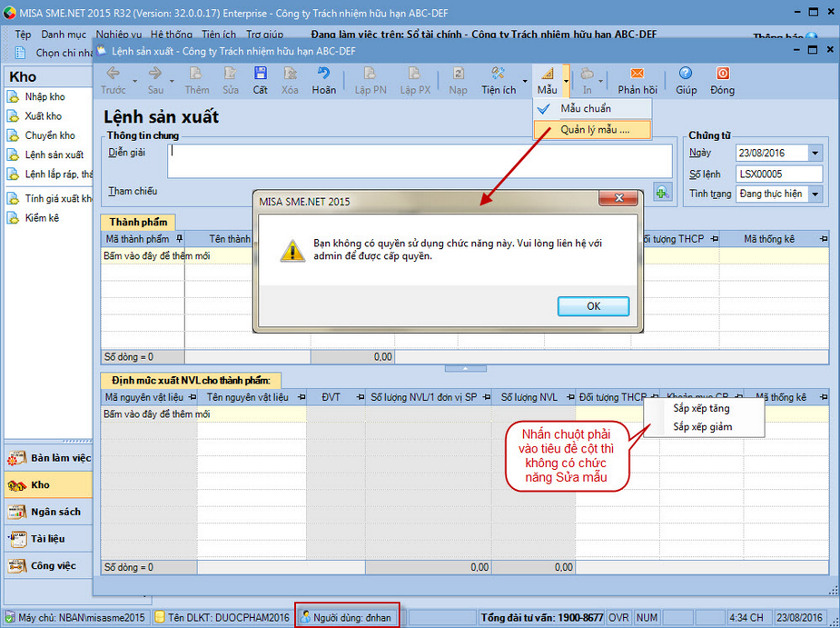840x628 pixels.
Task: Open Lệnh lắp ráp in the sidebar
Action: point(58,174)
